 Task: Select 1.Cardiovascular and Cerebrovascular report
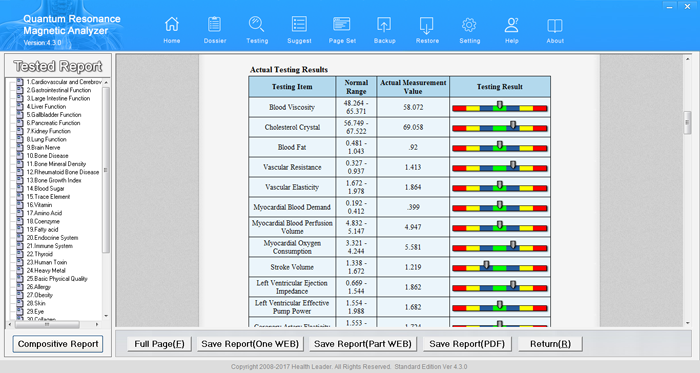[64, 82]
